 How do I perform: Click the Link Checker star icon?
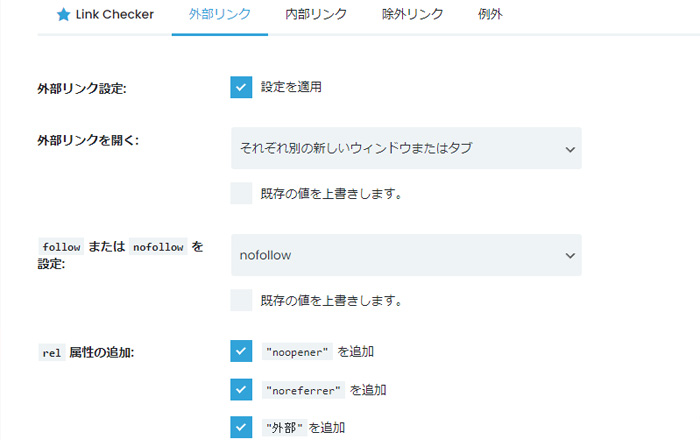point(63,15)
